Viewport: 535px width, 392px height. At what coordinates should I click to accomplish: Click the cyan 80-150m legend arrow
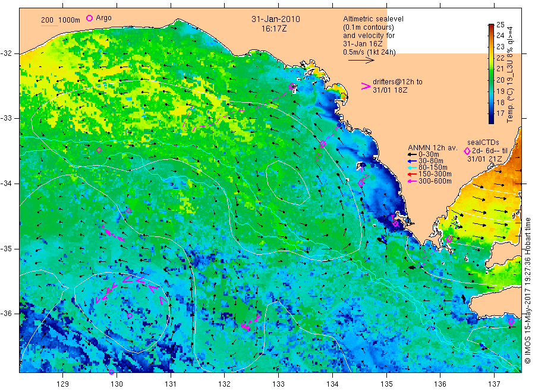coord(413,167)
